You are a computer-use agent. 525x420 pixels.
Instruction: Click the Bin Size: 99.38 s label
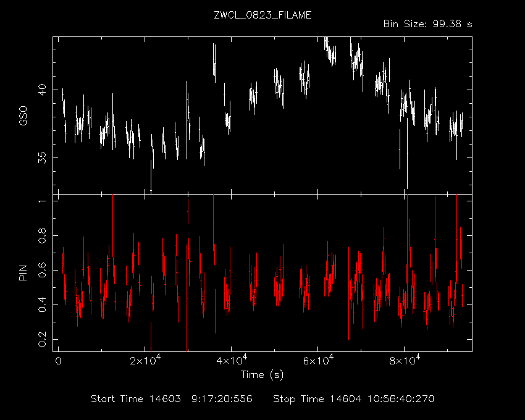click(427, 24)
